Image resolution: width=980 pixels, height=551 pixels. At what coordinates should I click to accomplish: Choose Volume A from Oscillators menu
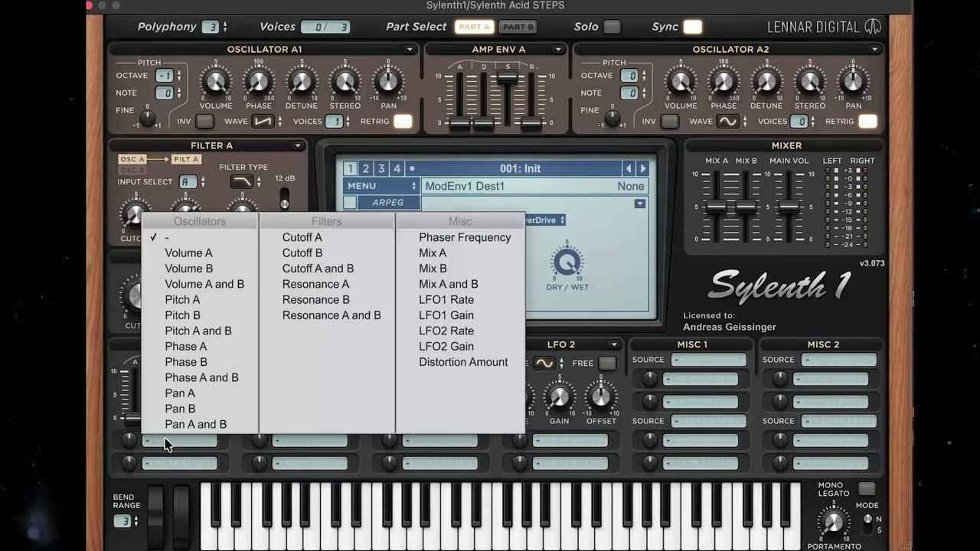(x=189, y=253)
